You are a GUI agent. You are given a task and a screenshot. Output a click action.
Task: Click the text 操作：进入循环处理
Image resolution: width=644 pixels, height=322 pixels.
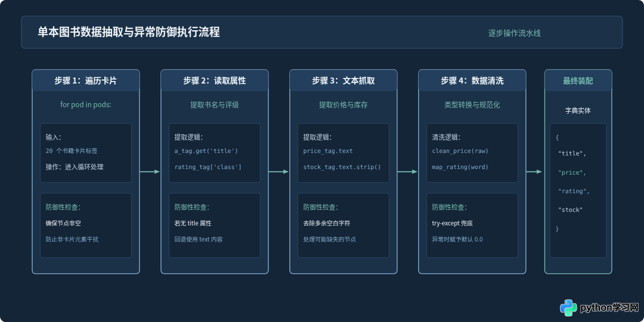(74, 167)
